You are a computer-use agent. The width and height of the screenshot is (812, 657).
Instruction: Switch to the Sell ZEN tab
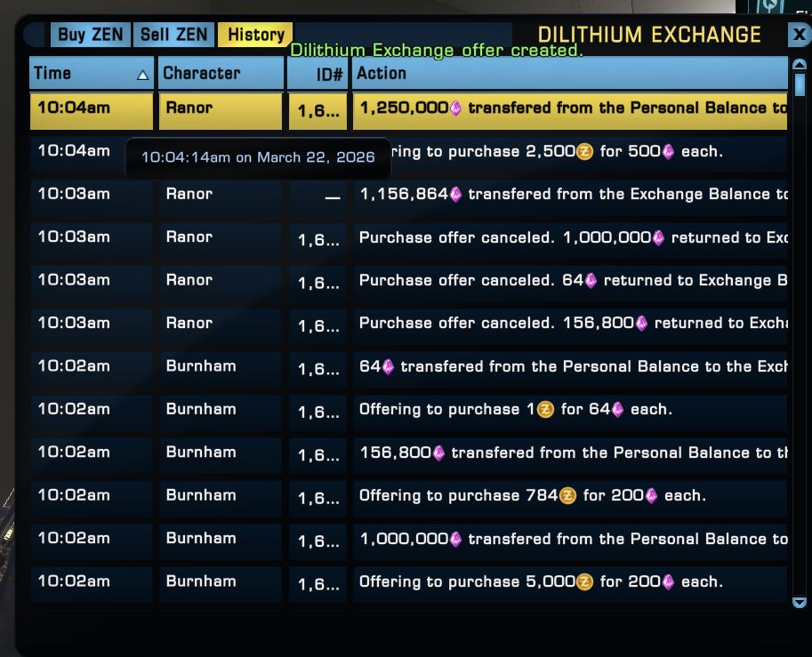173,35
